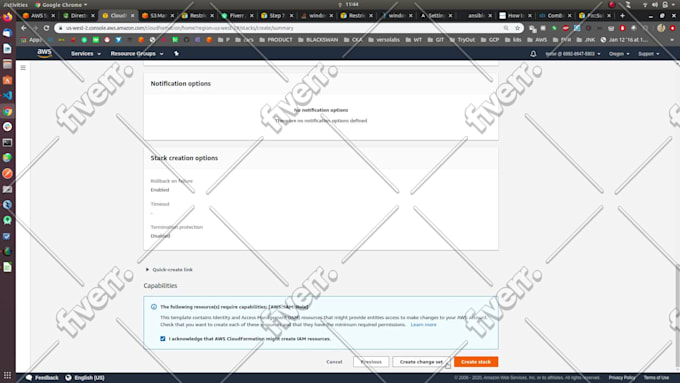Screen dimensions: 680x383
Task: Open the Jan 12 '16 bookmark
Action: [624, 39]
